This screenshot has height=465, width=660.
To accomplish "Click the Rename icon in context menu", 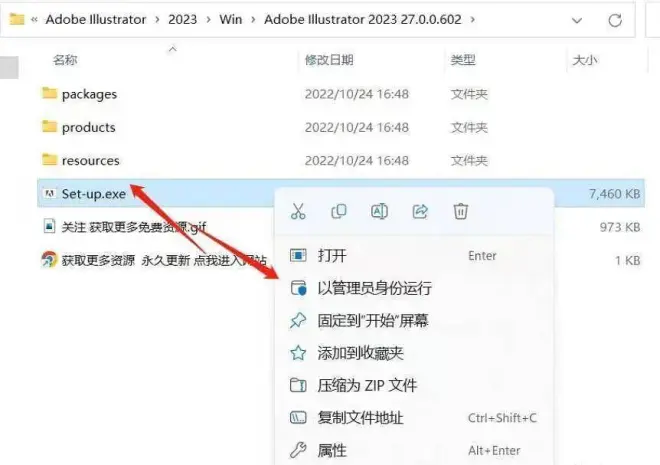I will pyautogui.click(x=379, y=211).
